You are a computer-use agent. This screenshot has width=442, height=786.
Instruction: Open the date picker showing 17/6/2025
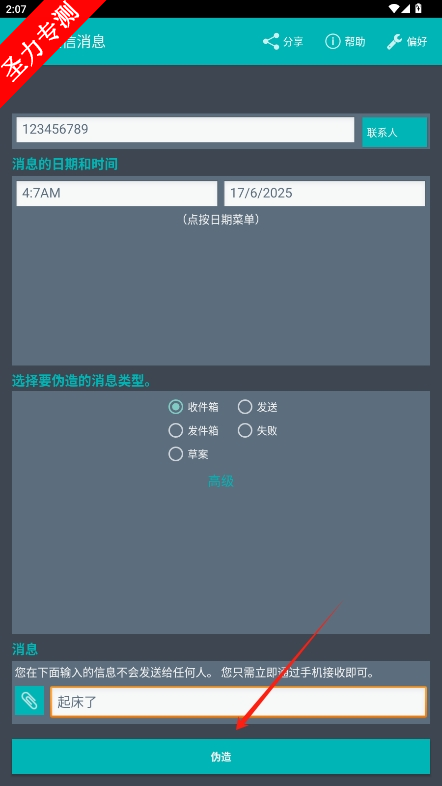(x=325, y=193)
